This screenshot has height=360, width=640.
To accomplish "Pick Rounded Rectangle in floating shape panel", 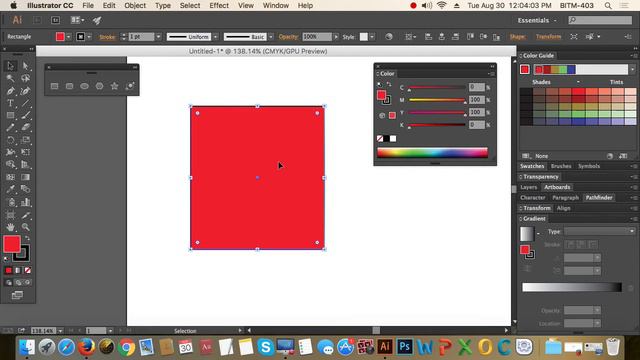I will tap(69, 86).
